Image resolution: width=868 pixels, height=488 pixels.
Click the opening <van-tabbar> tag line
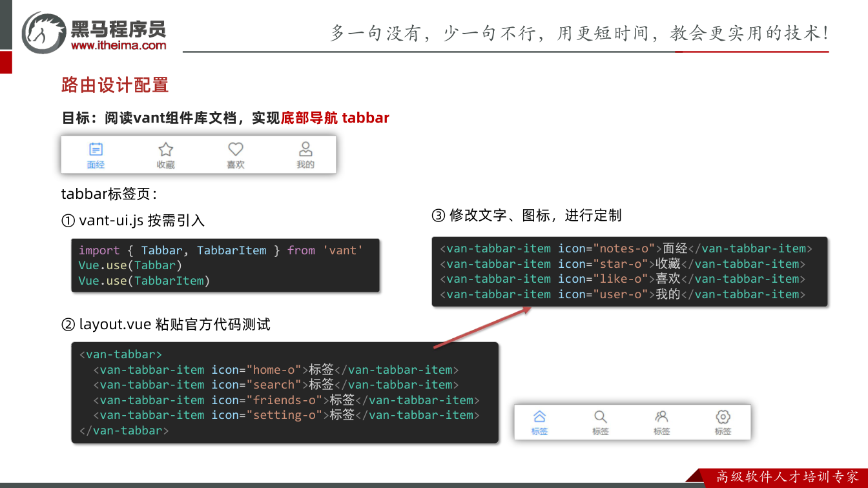121,354
